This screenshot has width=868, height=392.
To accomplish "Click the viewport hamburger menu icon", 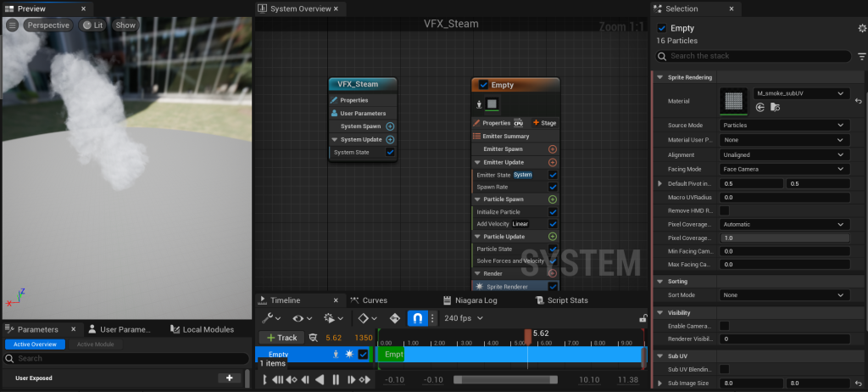I will [13, 25].
